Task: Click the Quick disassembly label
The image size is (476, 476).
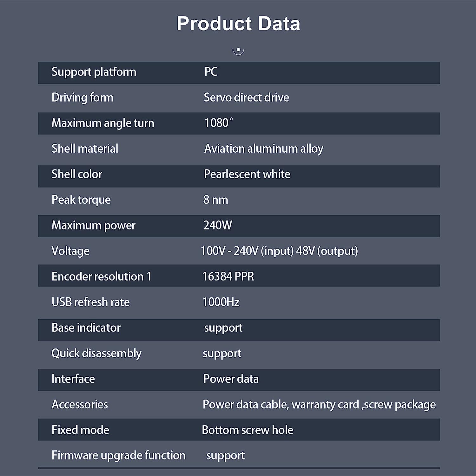Action: (96, 353)
